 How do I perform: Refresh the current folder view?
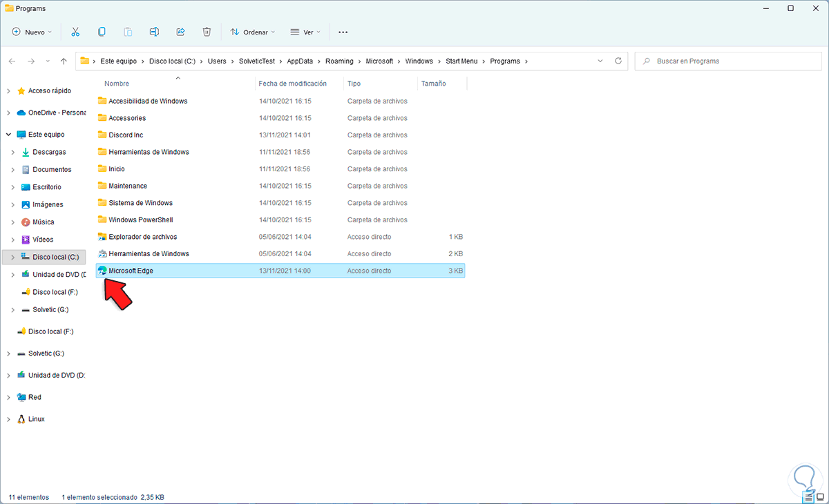click(618, 61)
